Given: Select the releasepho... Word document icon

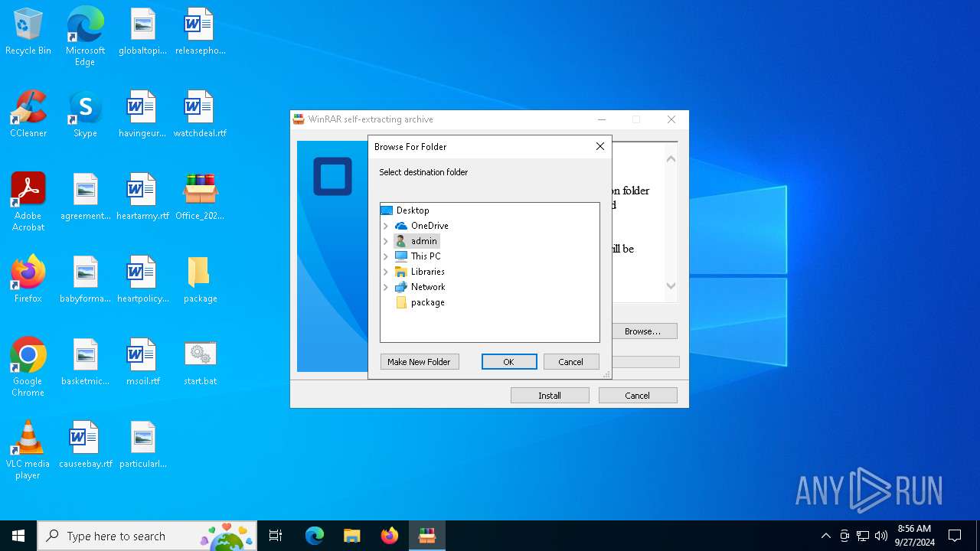Looking at the screenshot, I should (200, 32).
